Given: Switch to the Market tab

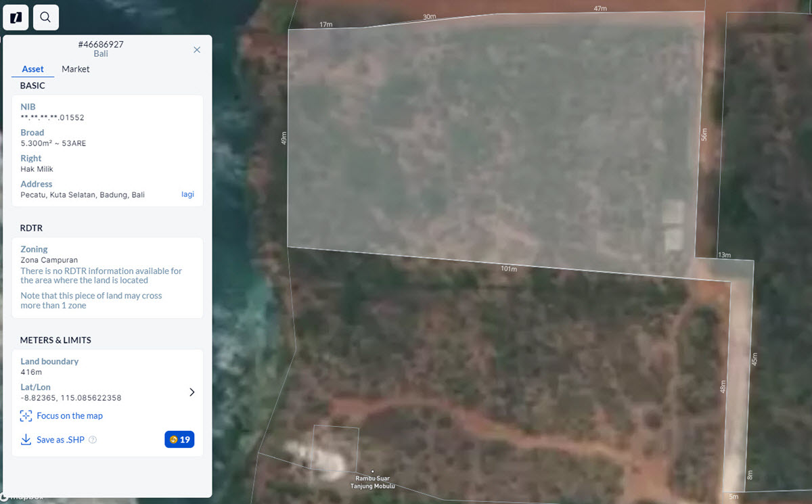Looking at the screenshot, I should (x=76, y=69).
